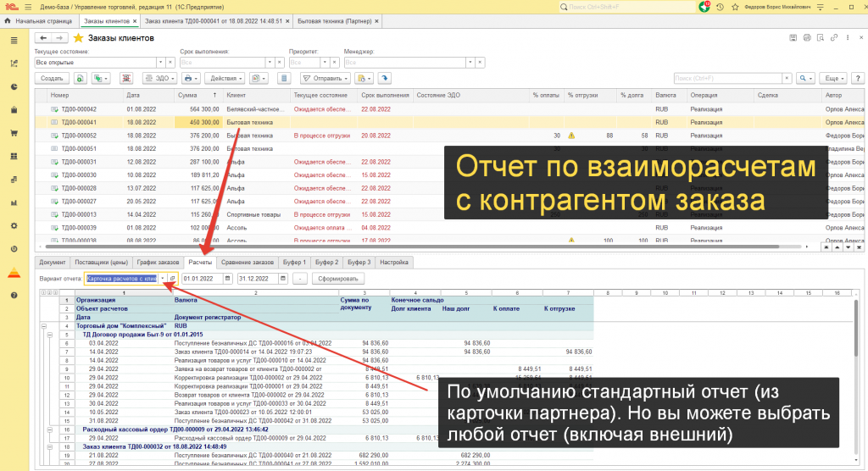Open the Поставщики (цены) tab

click(102, 263)
